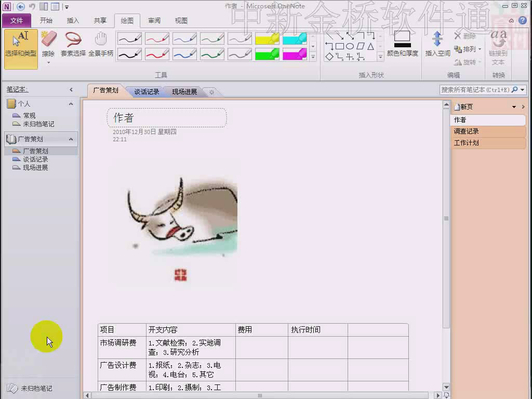Switch to the 插入 ribbon tab

pos(73,21)
